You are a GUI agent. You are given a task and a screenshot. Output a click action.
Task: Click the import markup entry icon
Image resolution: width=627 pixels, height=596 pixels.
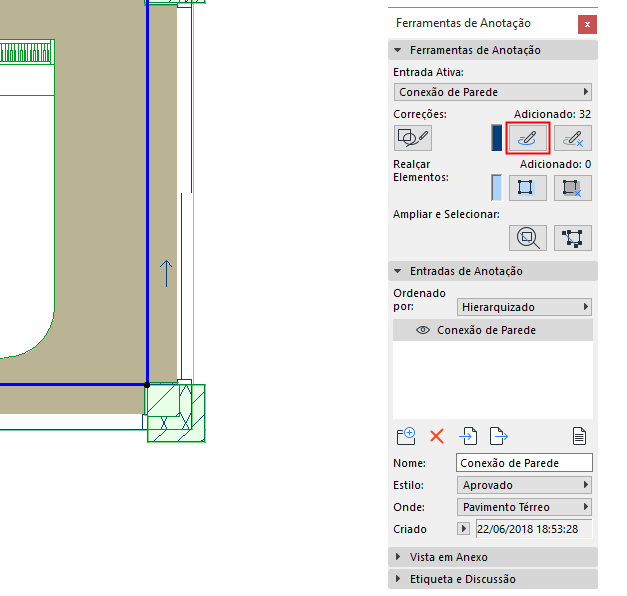tap(468, 436)
